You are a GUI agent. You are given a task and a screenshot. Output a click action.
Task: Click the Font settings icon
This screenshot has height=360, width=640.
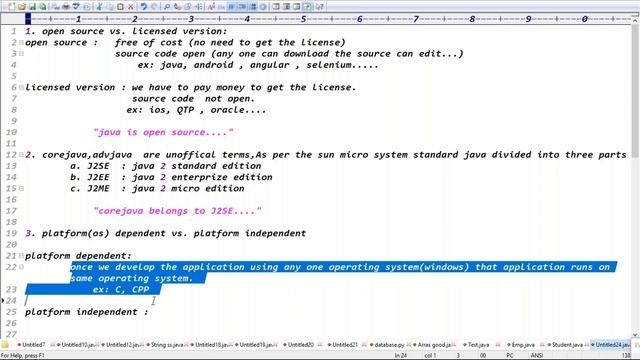pyautogui.click(x=211, y=7)
